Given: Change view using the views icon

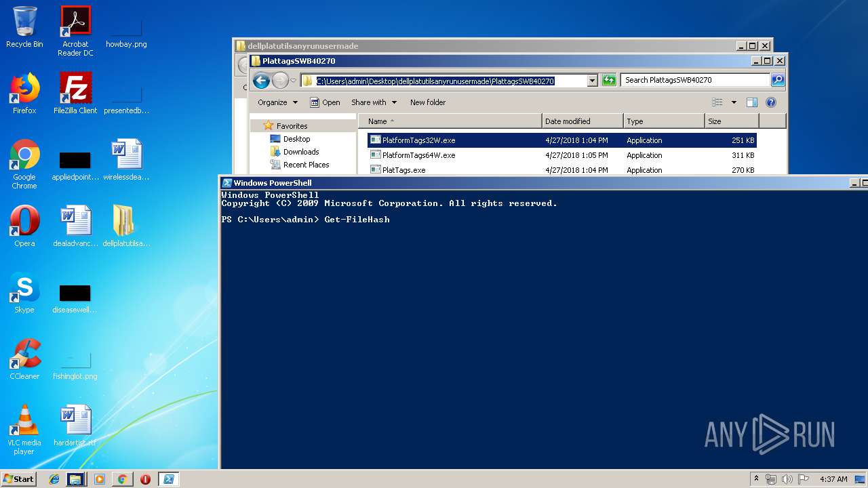Looking at the screenshot, I should 717,102.
